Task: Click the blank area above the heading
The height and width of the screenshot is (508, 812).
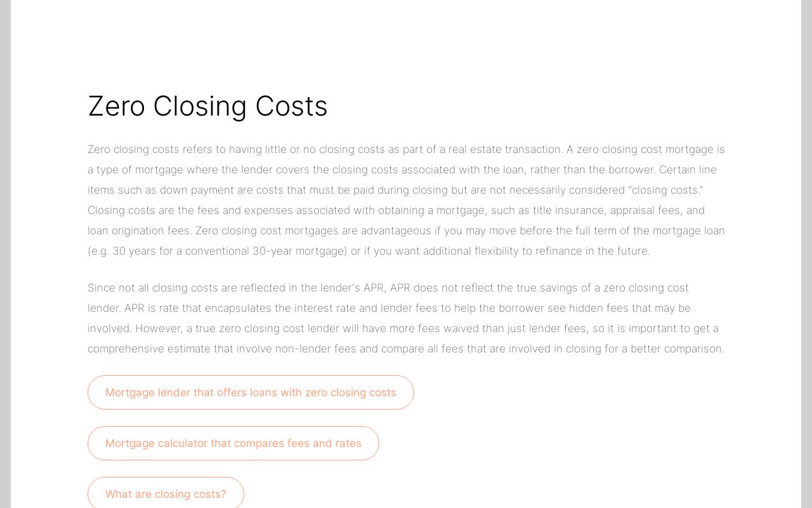Action: 406,44
